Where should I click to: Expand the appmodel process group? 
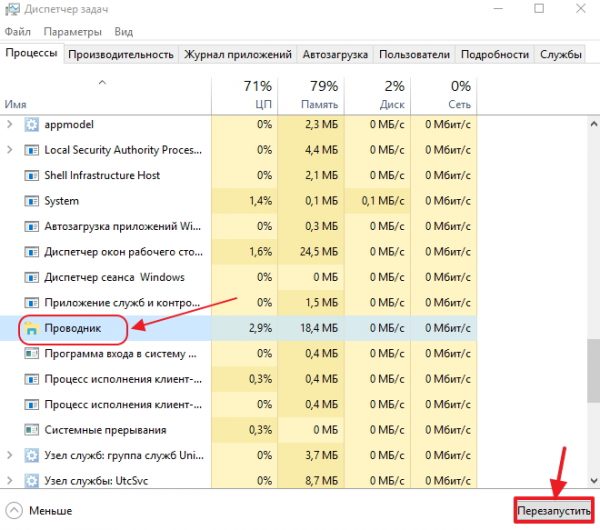(10, 124)
